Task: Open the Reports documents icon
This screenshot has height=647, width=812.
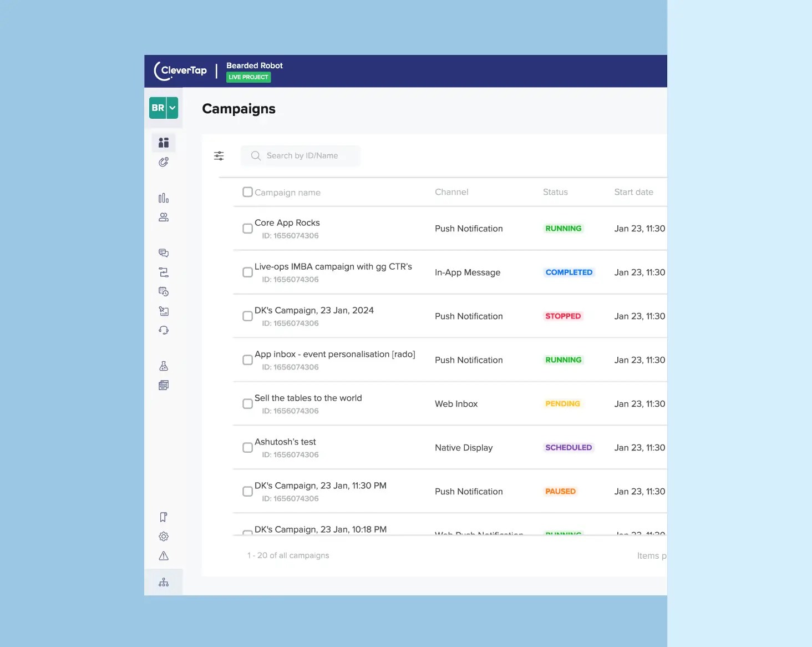Action: (164, 385)
